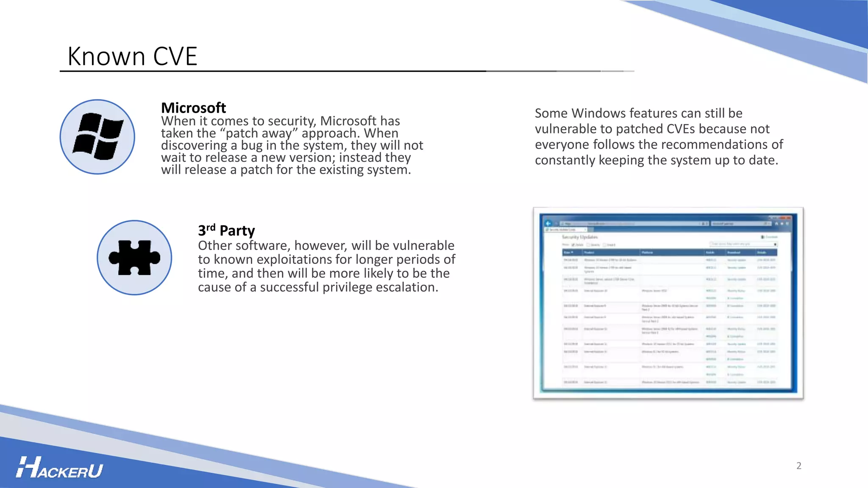Open the filter dropdown above the table
Screen dimensions: 868x488
pos(775,244)
